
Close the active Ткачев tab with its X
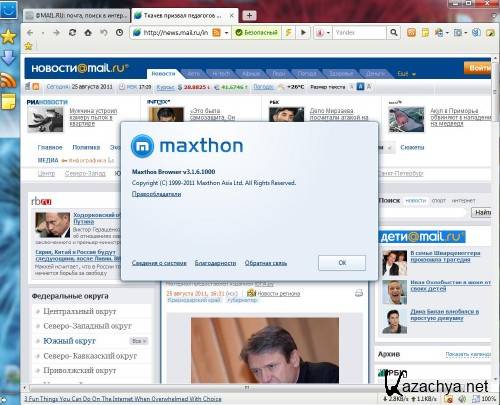point(232,16)
